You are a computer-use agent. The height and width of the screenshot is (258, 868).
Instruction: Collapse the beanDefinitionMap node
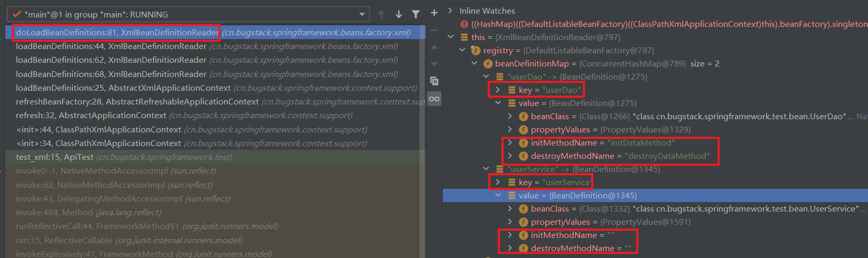click(x=474, y=63)
